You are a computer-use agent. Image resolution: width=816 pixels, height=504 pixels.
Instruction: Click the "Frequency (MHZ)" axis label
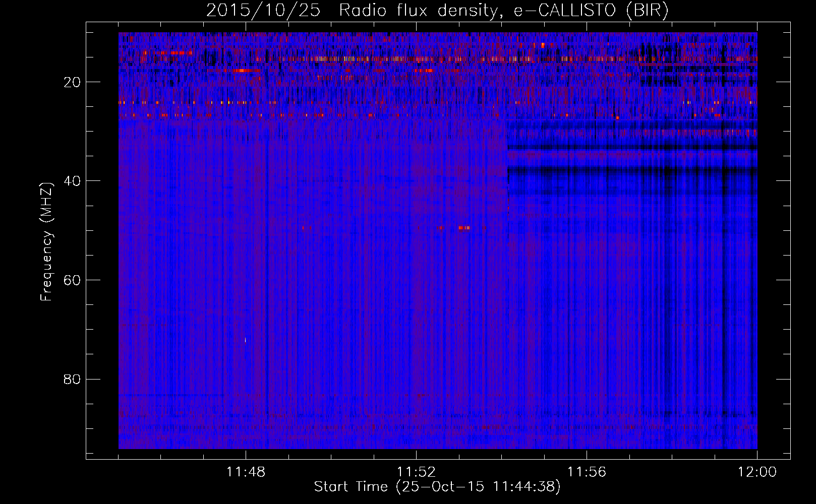point(46,242)
